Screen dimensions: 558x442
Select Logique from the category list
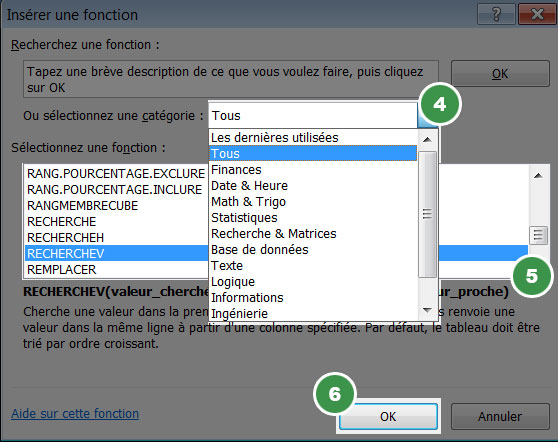coord(313,282)
